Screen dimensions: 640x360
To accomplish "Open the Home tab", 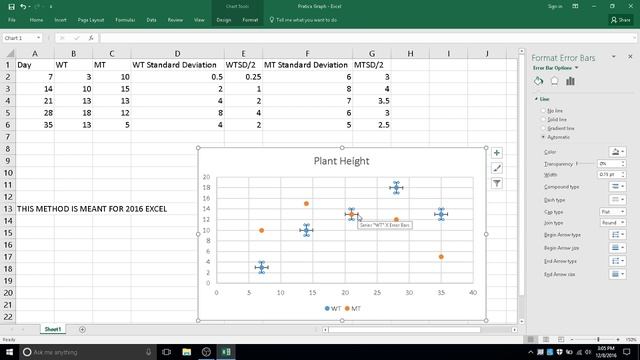I will [x=36, y=20].
